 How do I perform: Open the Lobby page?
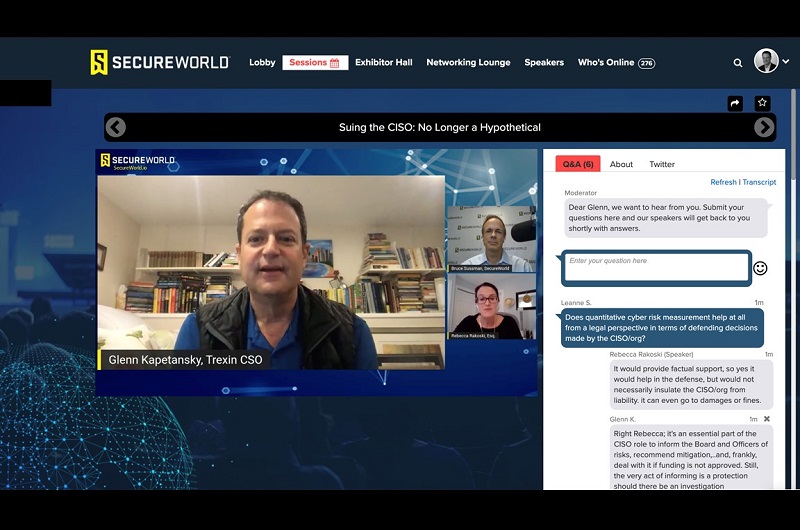[x=262, y=62]
